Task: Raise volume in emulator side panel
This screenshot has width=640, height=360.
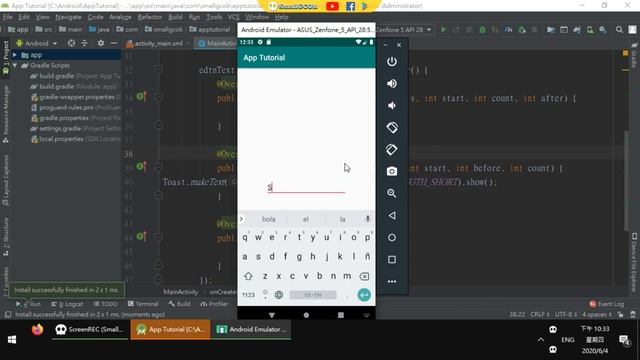Action: [392, 83]
